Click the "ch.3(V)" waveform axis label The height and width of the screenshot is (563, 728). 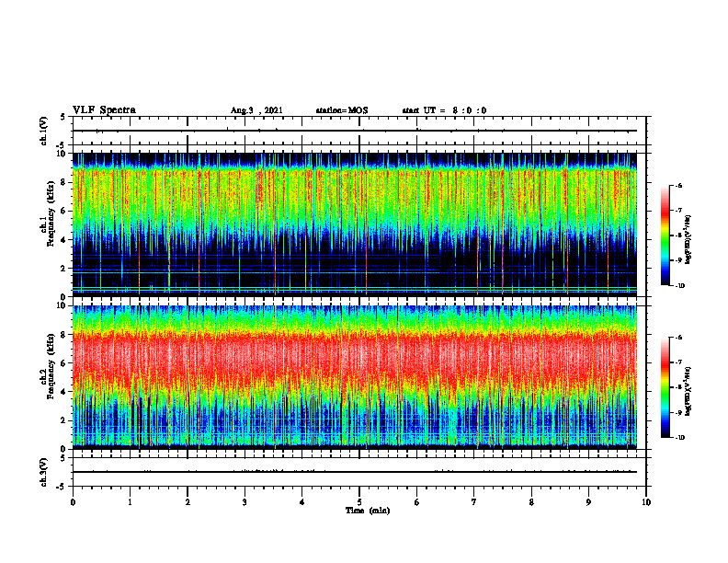[44, 473]
